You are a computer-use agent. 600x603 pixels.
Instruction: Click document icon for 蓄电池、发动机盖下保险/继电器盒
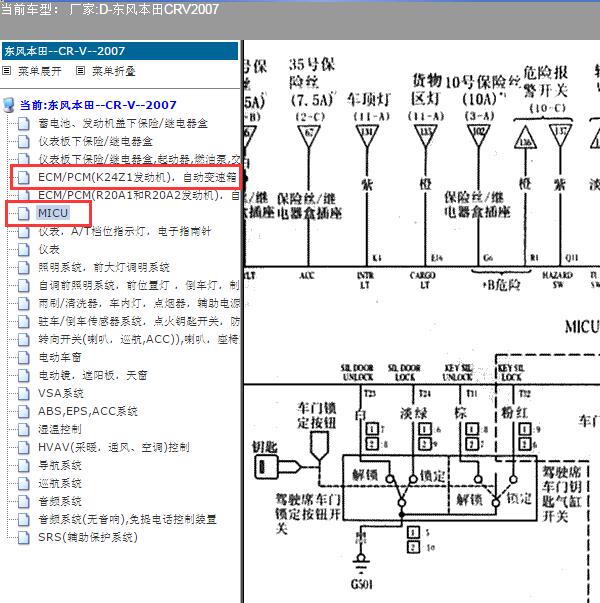tap(23, 123)
